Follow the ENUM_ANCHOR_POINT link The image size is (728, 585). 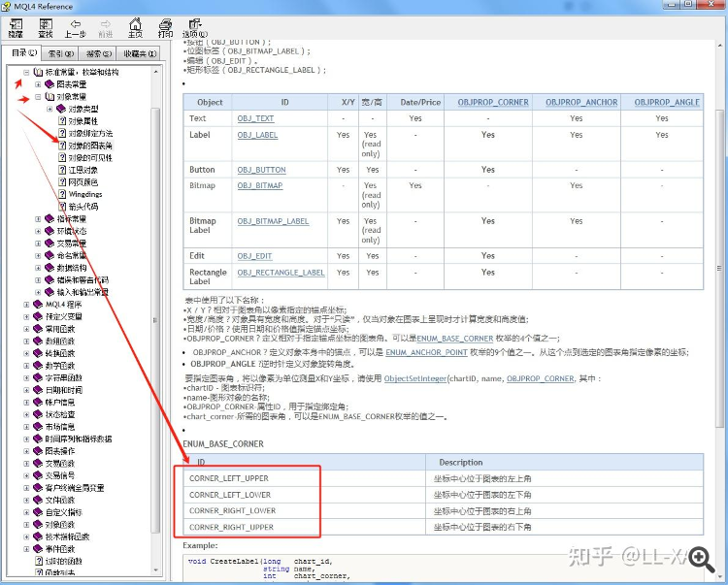[x=427, y=352]
